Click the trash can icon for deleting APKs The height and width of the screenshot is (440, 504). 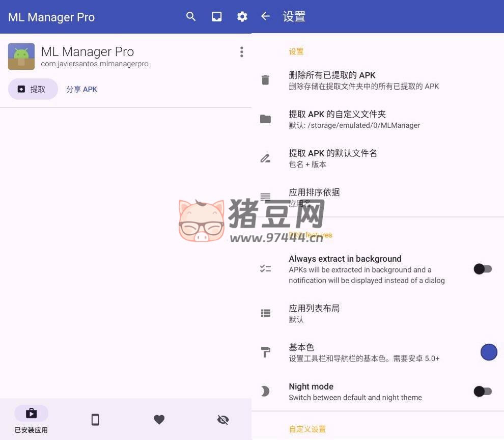point(265,80)
